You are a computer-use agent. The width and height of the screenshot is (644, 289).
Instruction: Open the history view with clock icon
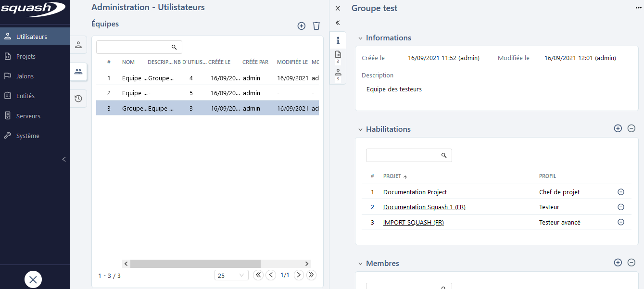tap(78, 98)
